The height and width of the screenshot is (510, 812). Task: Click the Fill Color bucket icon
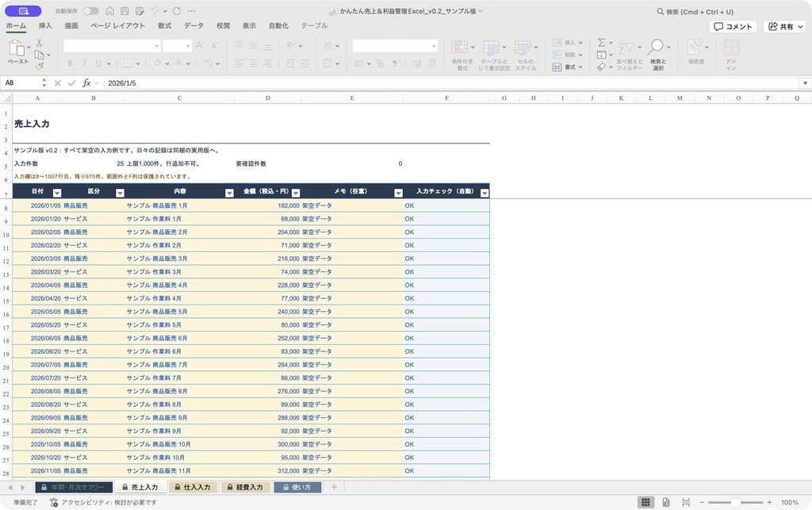pyautogui.click(x=158, y=63)
